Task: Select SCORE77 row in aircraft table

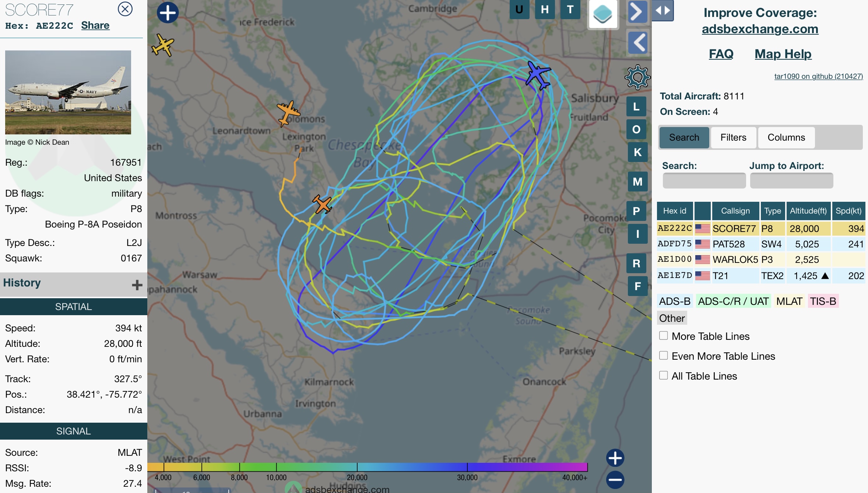Action: click(761, 229)
